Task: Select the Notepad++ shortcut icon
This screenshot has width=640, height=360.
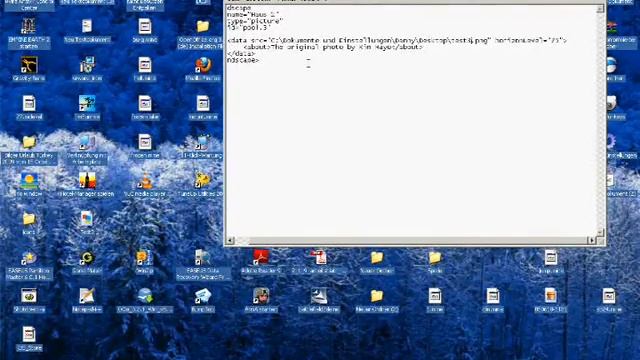Action: [87, 296]
